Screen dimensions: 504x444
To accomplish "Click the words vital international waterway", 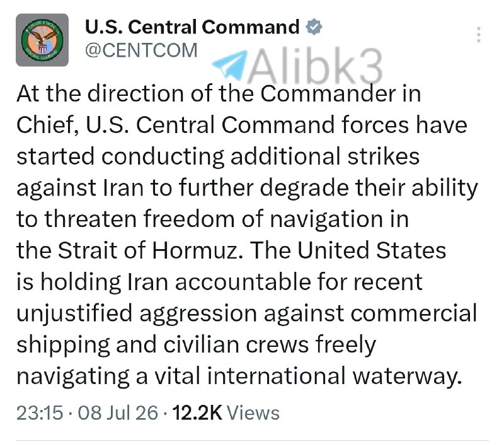I will tap(308, 375).
